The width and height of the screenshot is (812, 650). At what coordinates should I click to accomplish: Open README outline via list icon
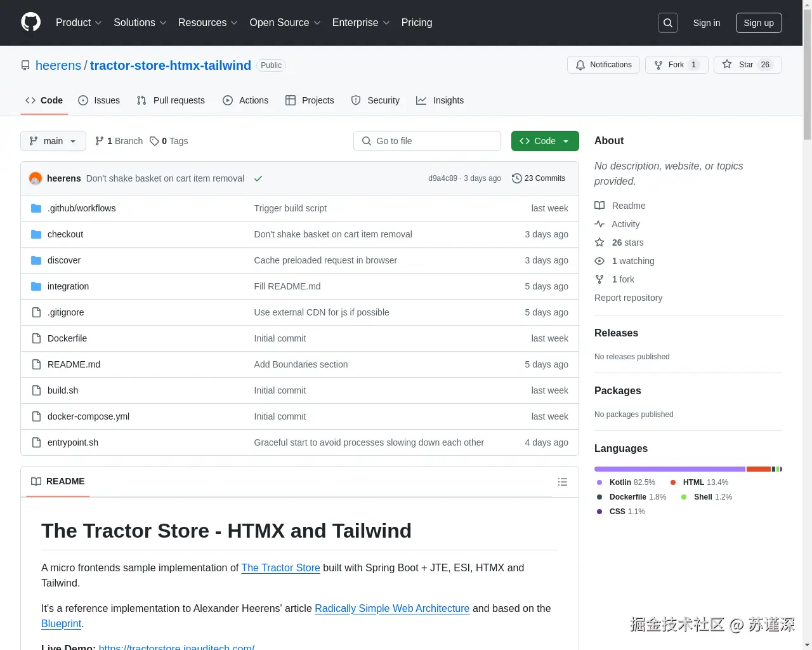[x=563, y=482]
